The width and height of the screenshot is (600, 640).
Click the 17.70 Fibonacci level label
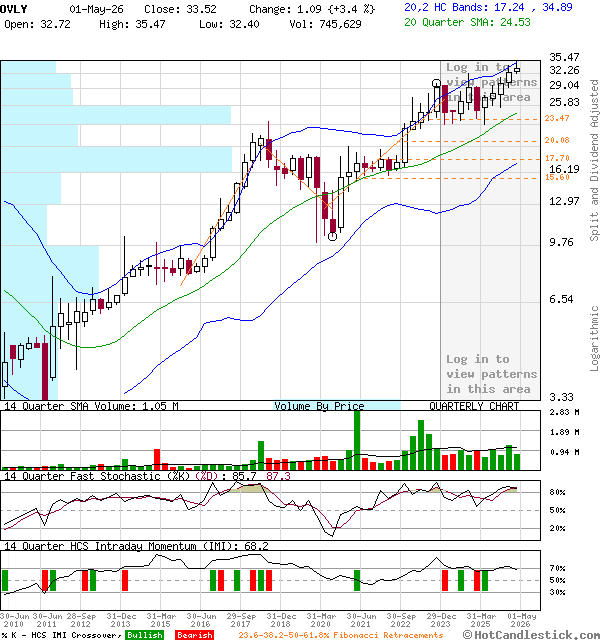click(x=557, y=158)
